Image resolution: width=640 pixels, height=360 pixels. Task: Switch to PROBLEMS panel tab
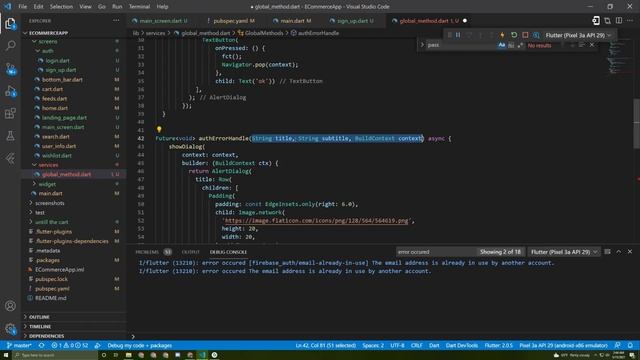(x=147, y=252)
